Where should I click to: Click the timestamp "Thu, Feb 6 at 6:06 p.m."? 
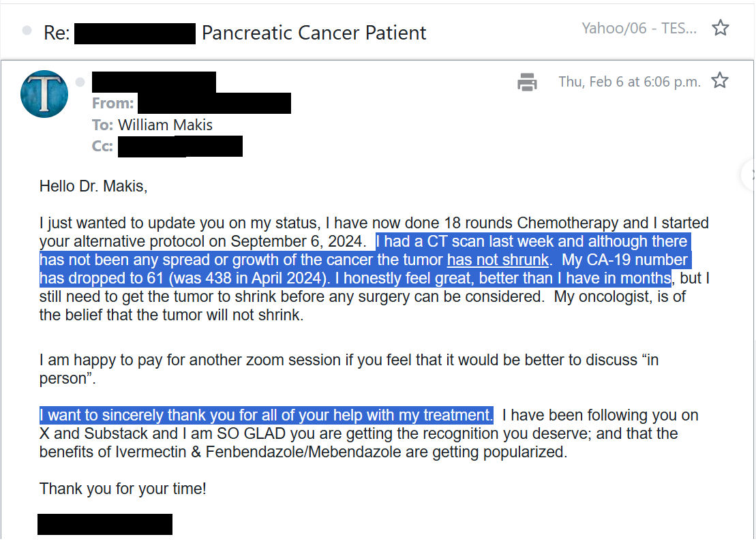coord(629,82)
